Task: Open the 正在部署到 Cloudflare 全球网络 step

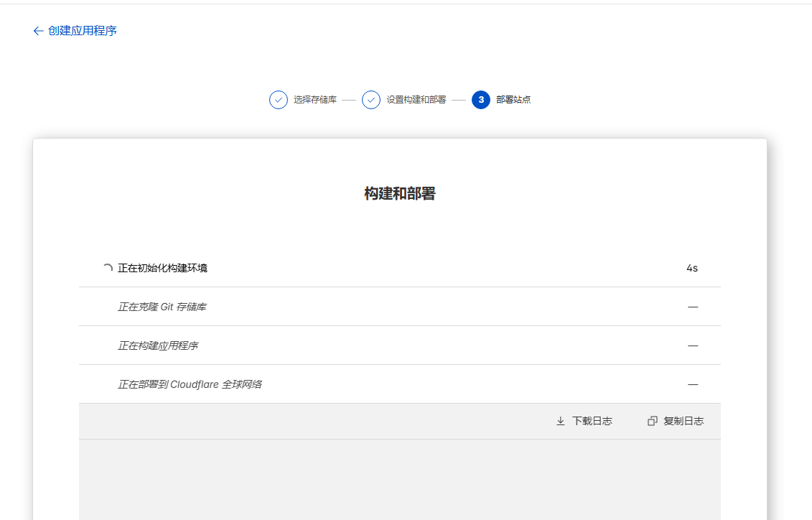Action: click(x=190, y=384)
